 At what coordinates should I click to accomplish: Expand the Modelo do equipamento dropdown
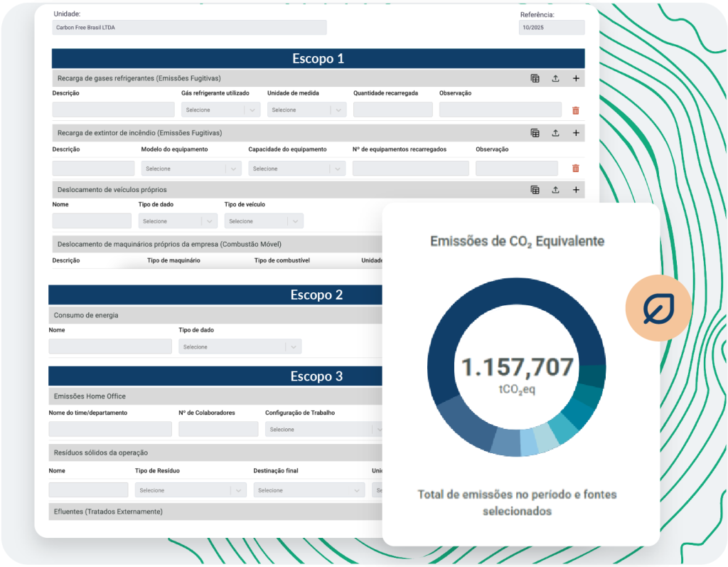coord(191,168)
